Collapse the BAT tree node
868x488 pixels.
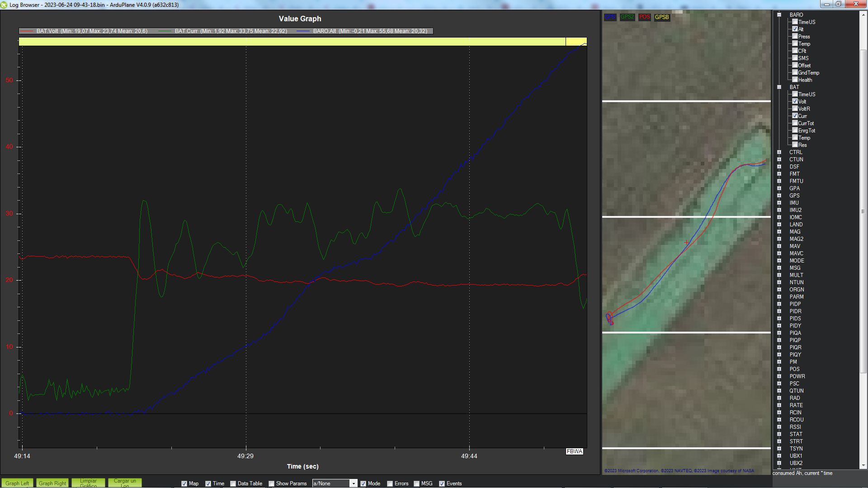(779, 87)
